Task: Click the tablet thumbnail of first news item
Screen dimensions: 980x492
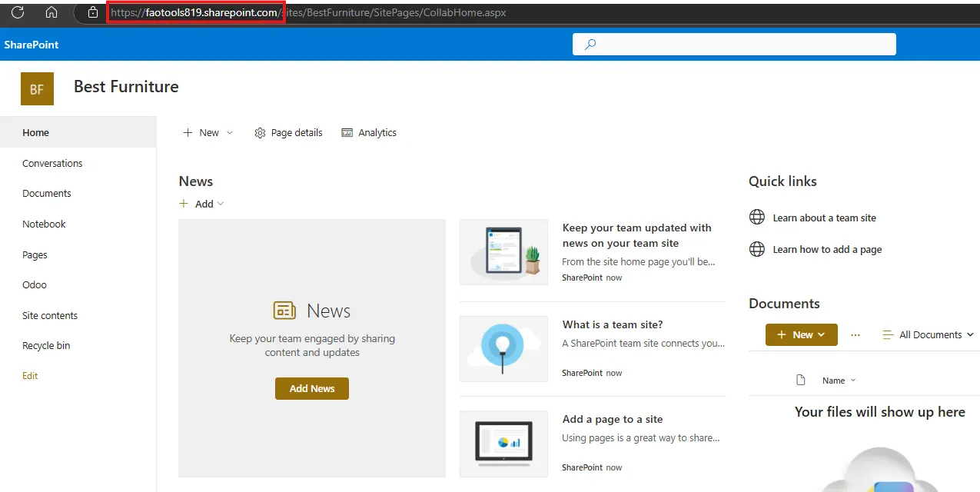Action: [x=503, y=252]
